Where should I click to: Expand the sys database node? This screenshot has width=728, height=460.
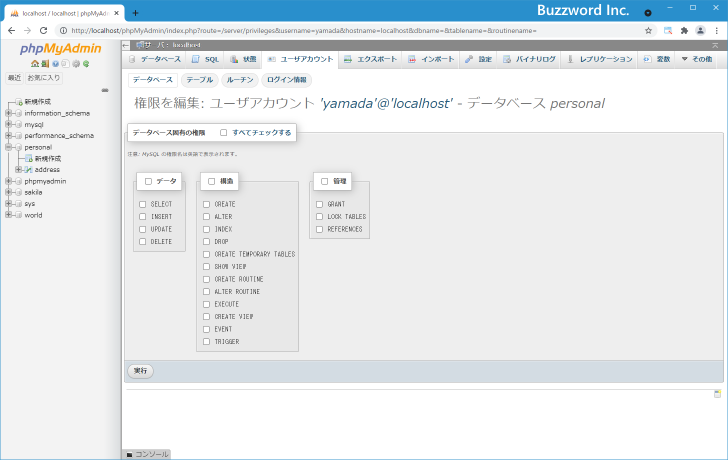point(8,204)
